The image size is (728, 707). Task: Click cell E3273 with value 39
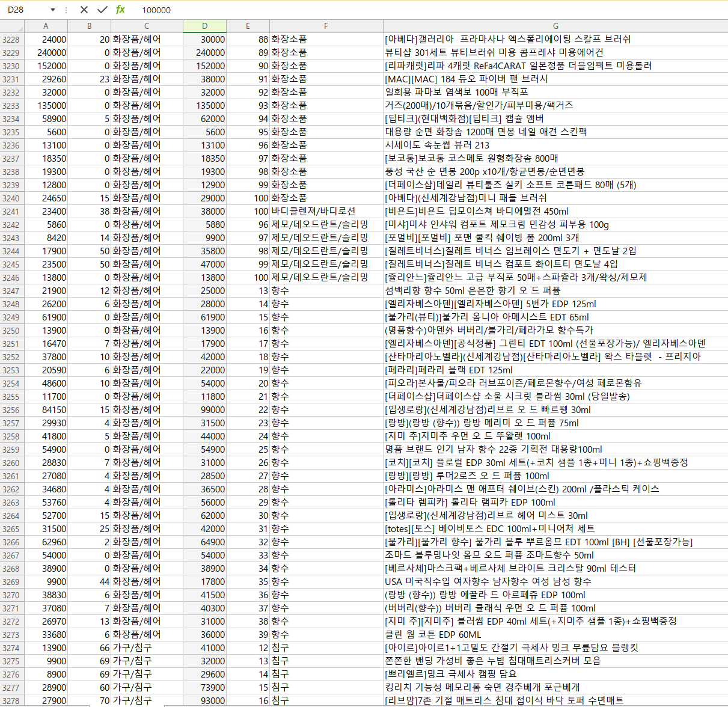click(248, 634)
